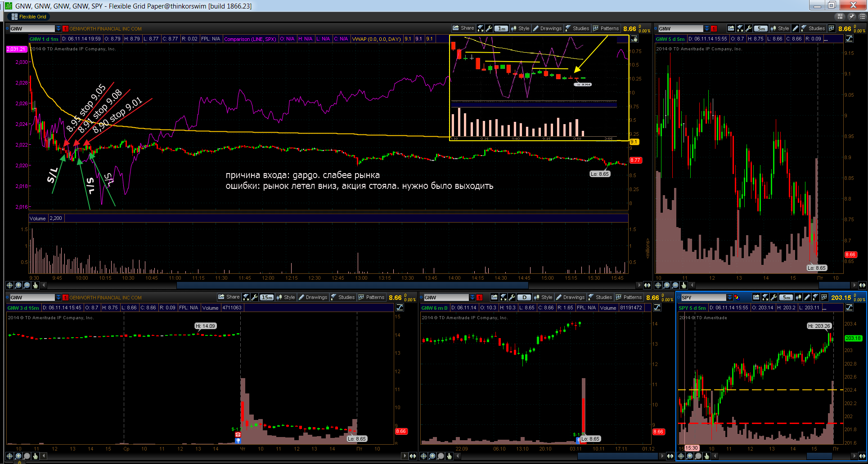
Task: Click the multicolor link box in SPY chart
Action: coord(737,297)
